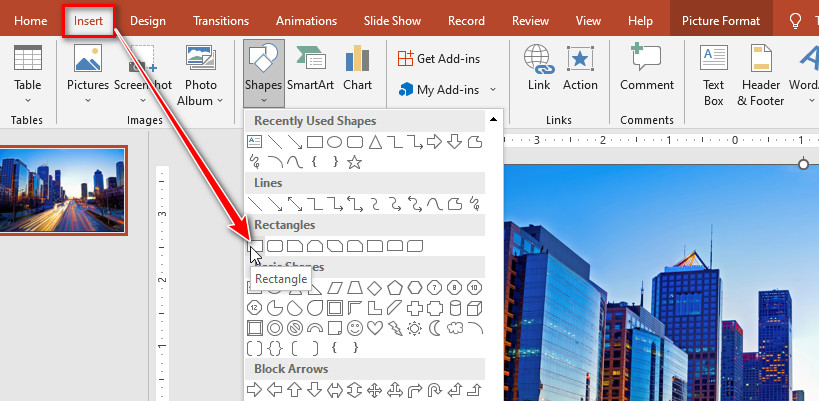Open the My Add-ins dropdown arrow
Viewport: 819px width, 401px height.
pyautogui.click(x=493, y=90)
